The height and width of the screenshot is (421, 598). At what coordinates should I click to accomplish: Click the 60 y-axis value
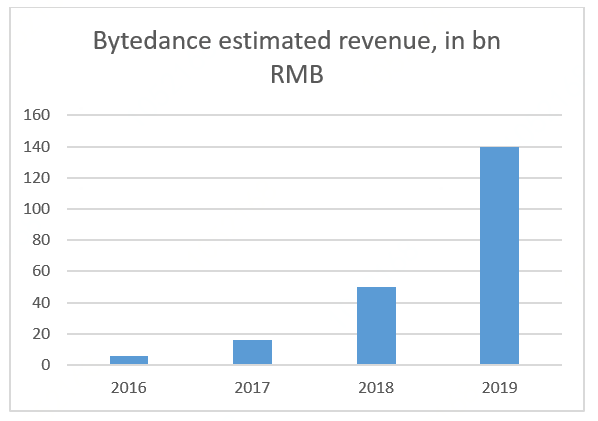[x=41, y=271]
